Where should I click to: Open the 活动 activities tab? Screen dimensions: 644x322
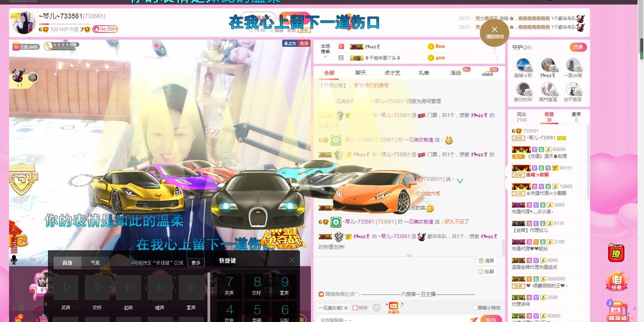point(455,73)
